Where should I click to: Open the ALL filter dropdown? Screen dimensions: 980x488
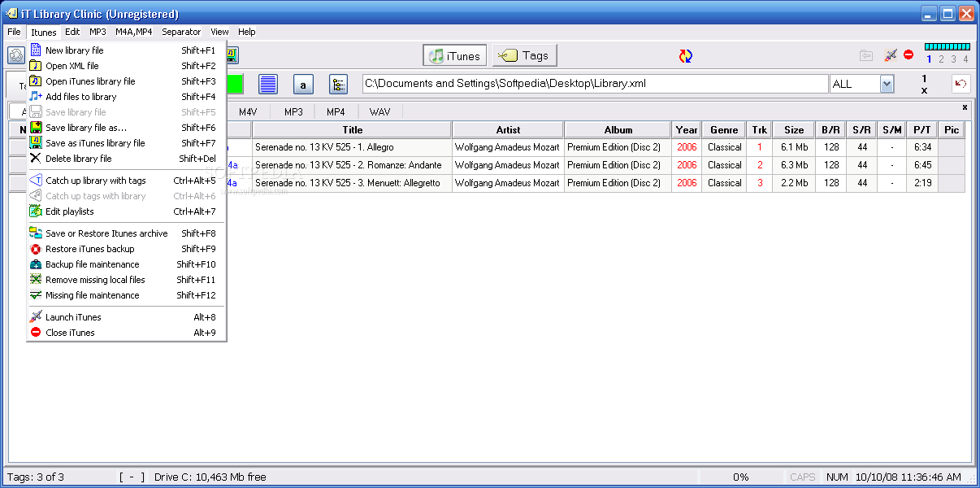pos(887,84)
